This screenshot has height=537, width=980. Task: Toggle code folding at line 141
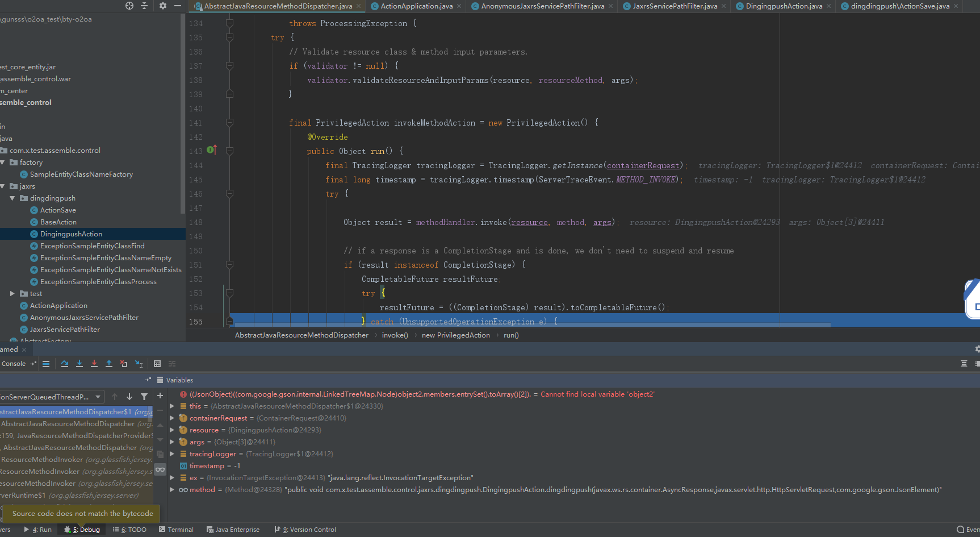pos(229,123)
